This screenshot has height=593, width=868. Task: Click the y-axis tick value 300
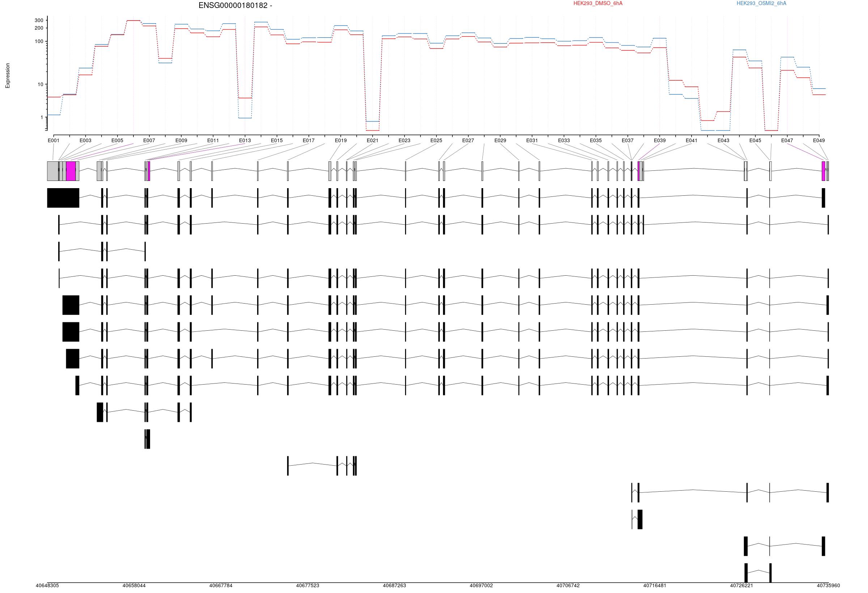point(39,21)
